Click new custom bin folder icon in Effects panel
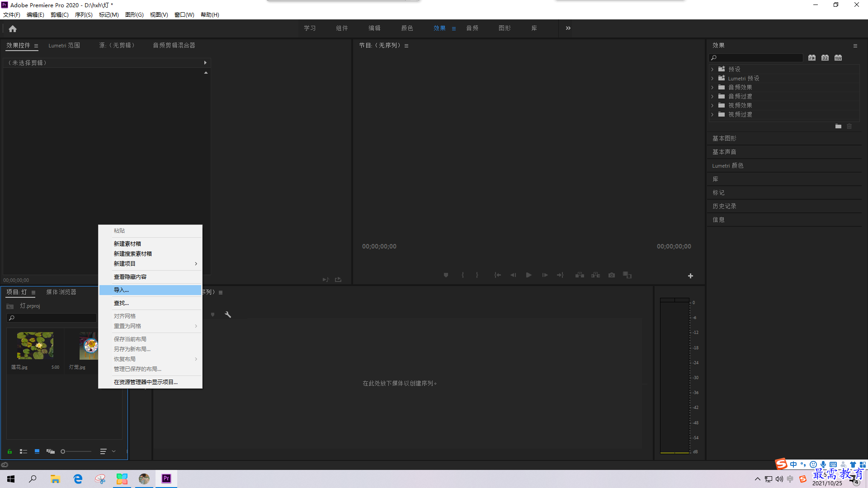This screenshot has height=488, width=868. [838, 127]
